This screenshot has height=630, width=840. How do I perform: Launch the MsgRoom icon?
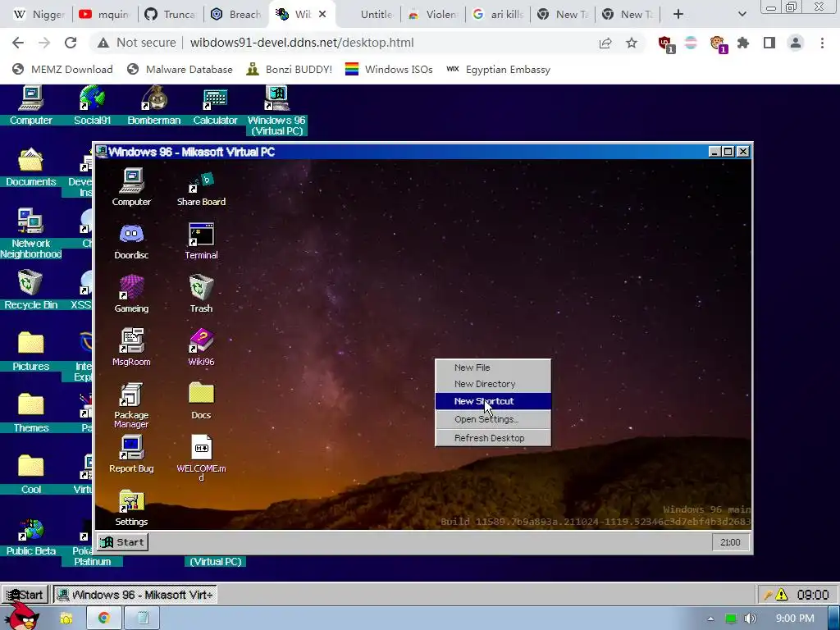(131, 347)
